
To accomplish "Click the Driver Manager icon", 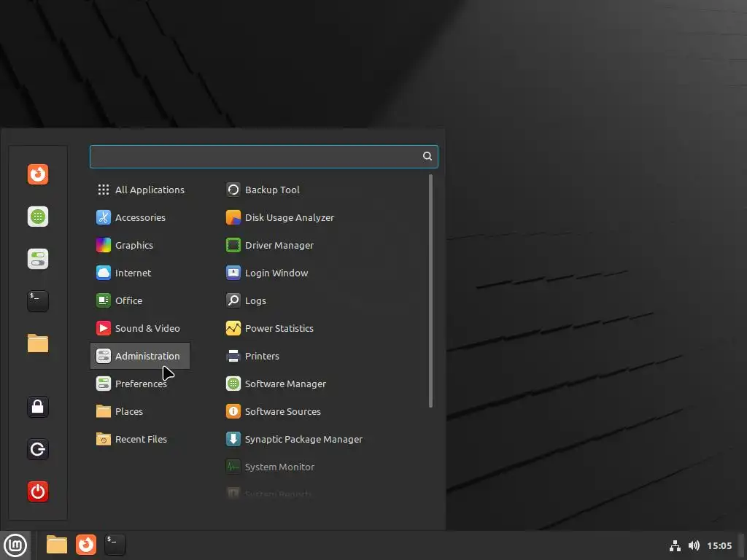I will tap(233, 245).
